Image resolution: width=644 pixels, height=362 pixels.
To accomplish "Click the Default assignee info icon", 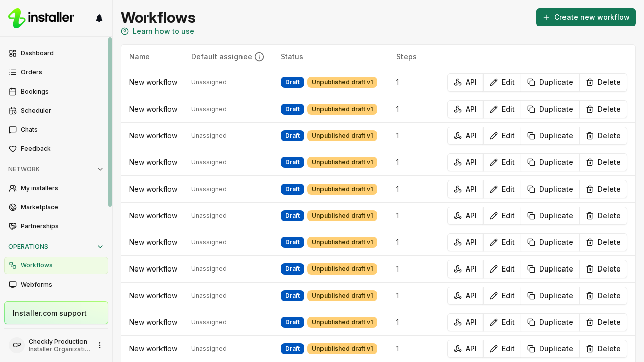I will click(259, 57).
